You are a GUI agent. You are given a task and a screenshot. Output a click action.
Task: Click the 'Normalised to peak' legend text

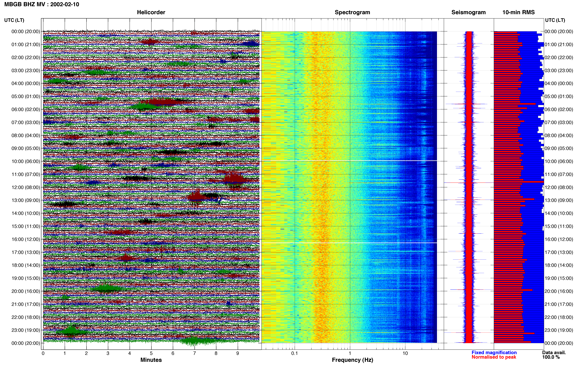[494, 357]
